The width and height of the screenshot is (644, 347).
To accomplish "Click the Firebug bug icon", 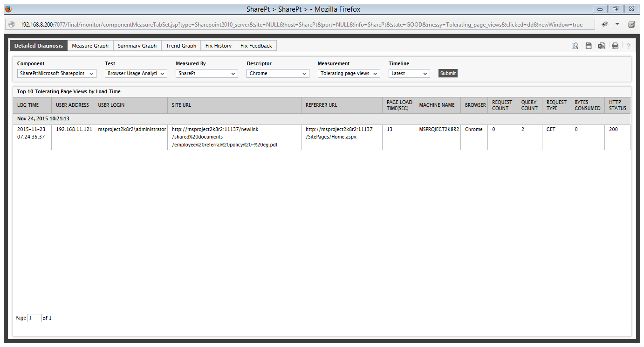I will click(605, 24).
